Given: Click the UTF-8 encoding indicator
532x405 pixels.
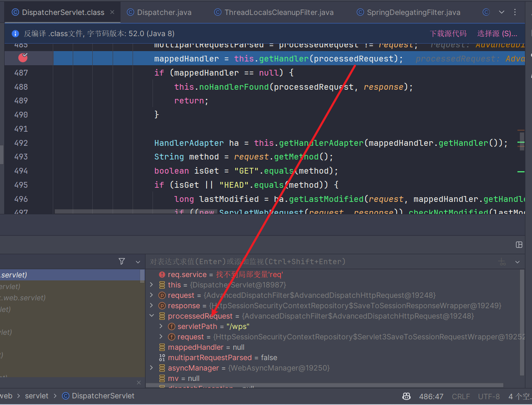Looking at the screenshot, I should coord(489,397).
